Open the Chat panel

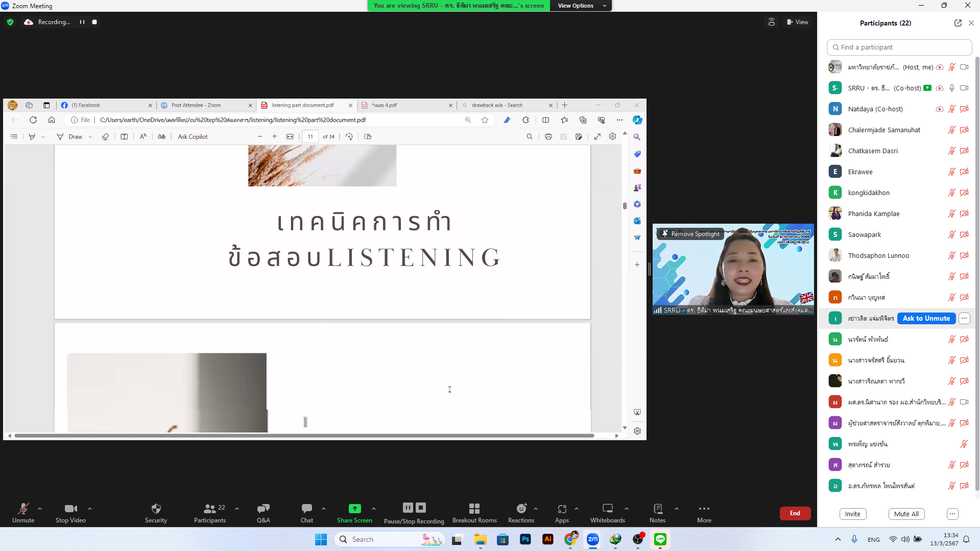pos(307,513)
